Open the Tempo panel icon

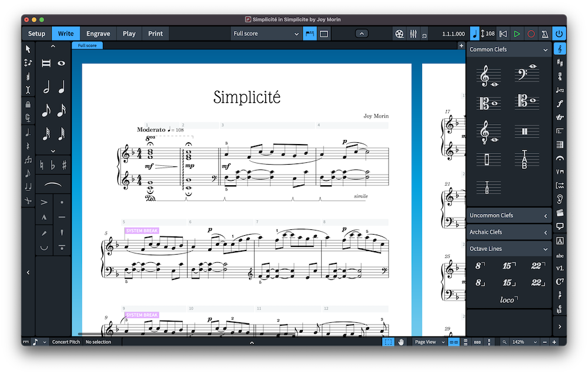[560, 90]
